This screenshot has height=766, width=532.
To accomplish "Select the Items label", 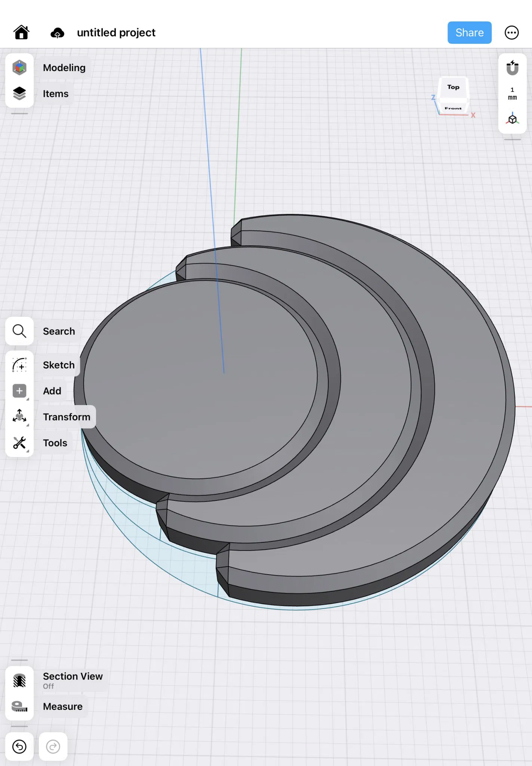I will [x=56, y=94].
